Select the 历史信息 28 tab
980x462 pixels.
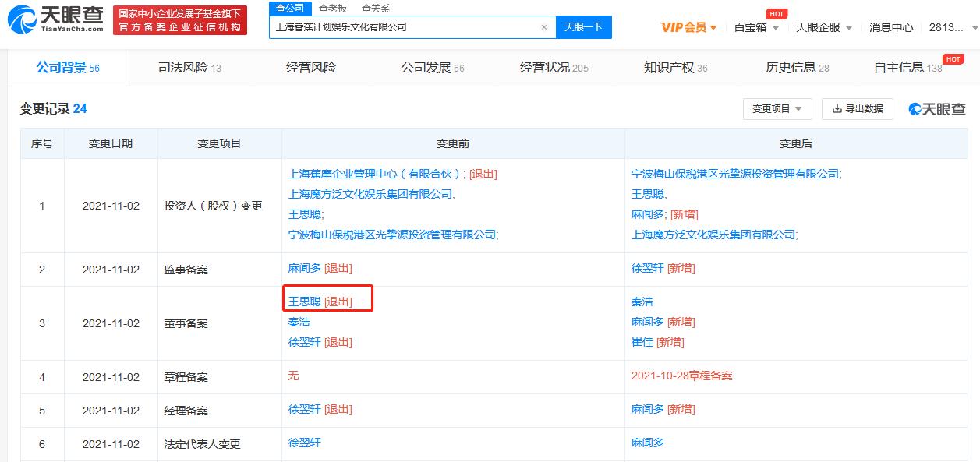798,68
